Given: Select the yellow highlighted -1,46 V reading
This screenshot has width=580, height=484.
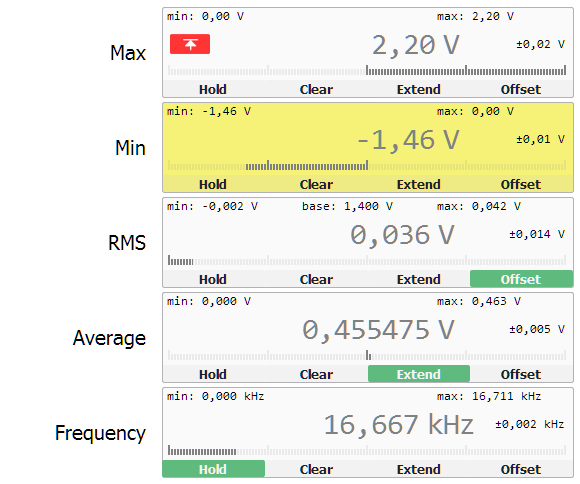Looking at the screenshot, I should (x=408, y=140).
